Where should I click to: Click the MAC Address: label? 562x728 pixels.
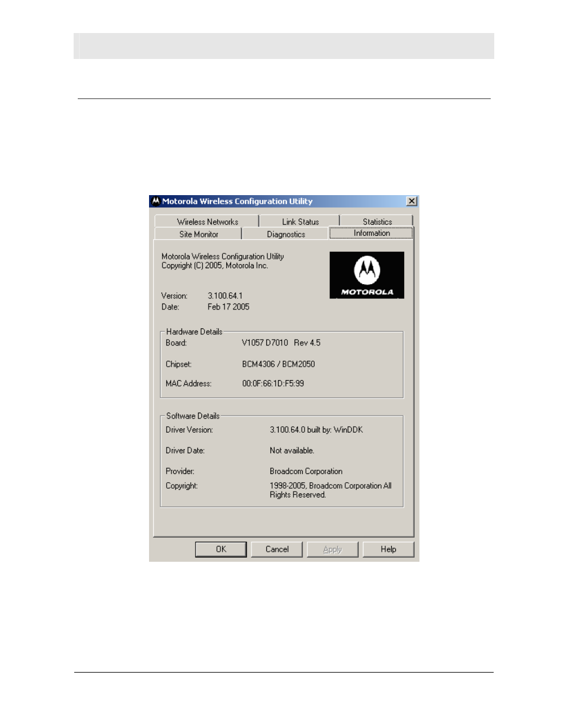tap(189, 383)
